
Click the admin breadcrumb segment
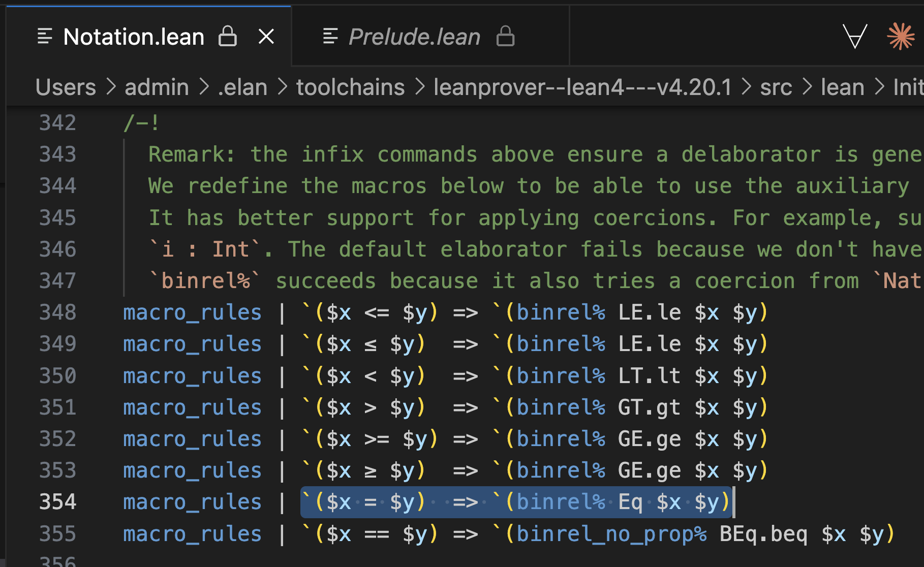(156, 87)
